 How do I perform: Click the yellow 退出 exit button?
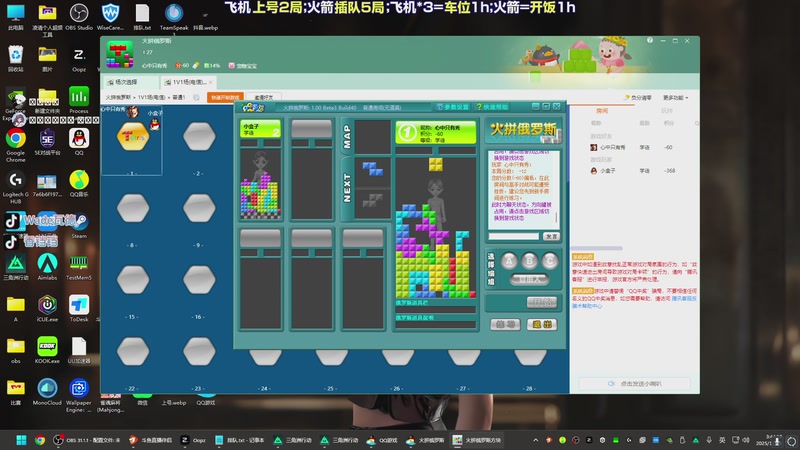pos(542,324)
